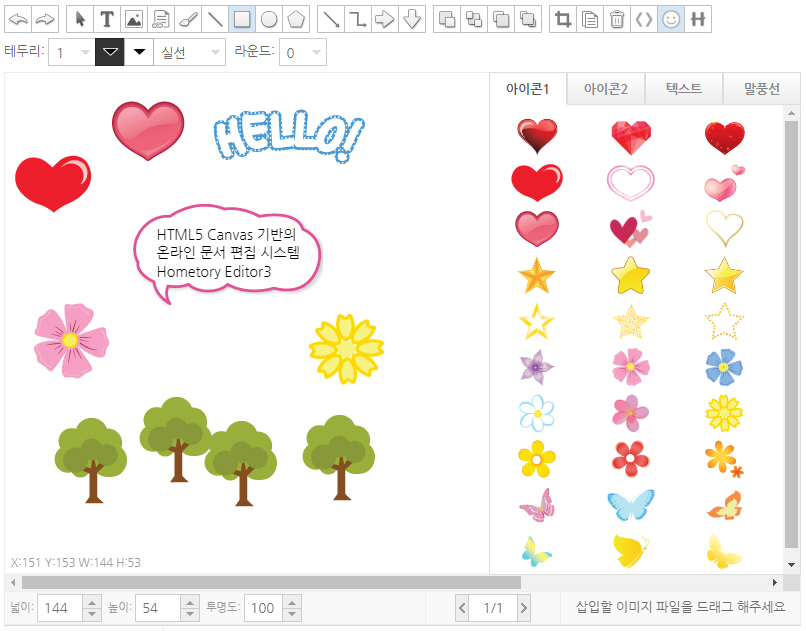Click the H toolbar button
The image size is (806, 631).
coord(698,20)
